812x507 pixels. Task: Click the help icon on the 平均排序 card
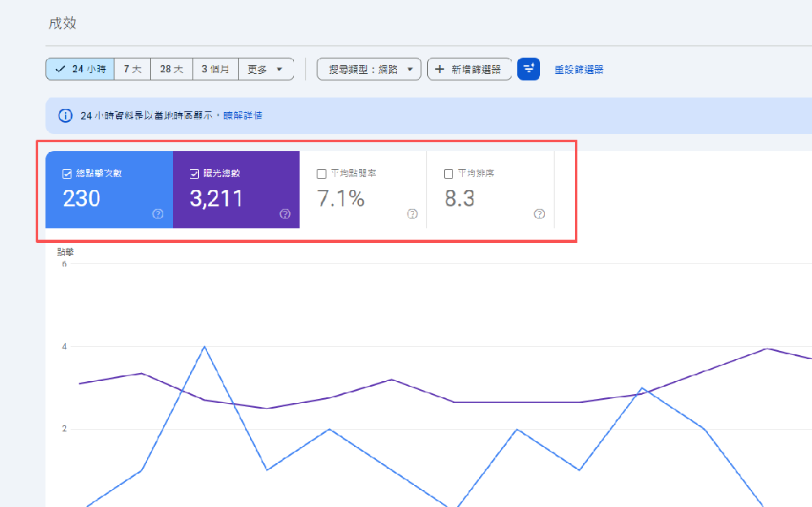(538, 214)
